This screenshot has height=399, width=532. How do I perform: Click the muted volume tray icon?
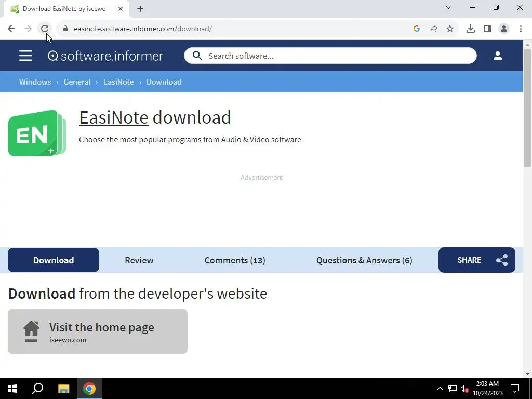point(465,389)
